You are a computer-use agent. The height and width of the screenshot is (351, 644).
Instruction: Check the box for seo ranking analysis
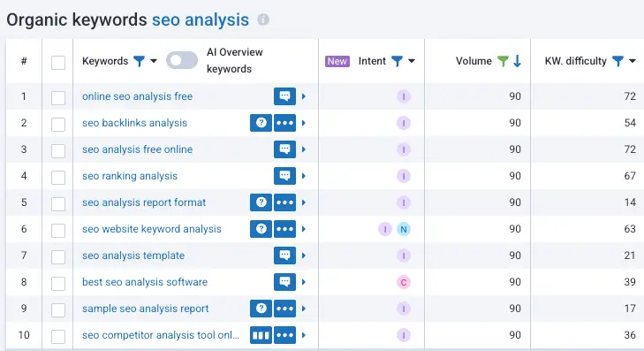tap(58, 177)
